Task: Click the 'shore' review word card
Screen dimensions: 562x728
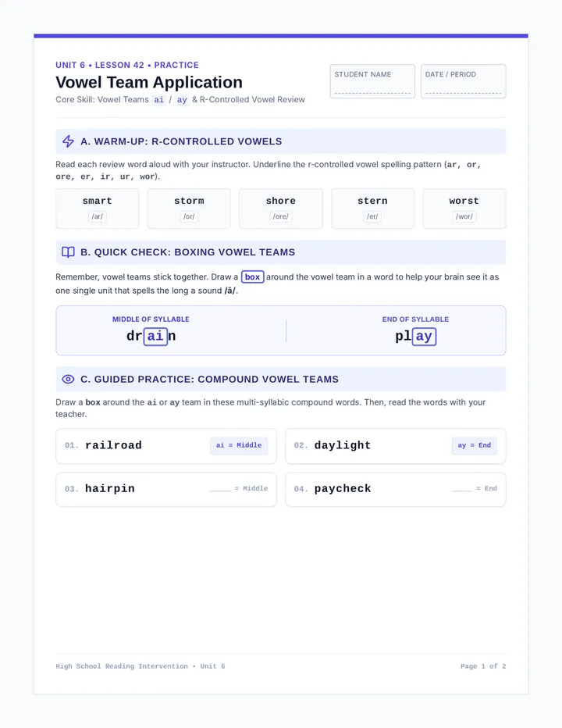Action: point(281,209)
